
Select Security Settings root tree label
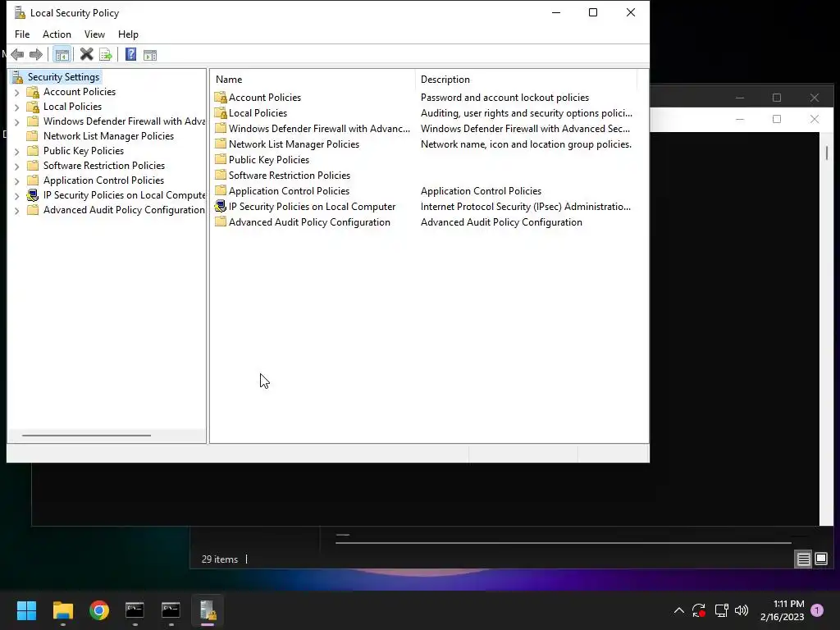pyautogui.click(x=63, y=77)
